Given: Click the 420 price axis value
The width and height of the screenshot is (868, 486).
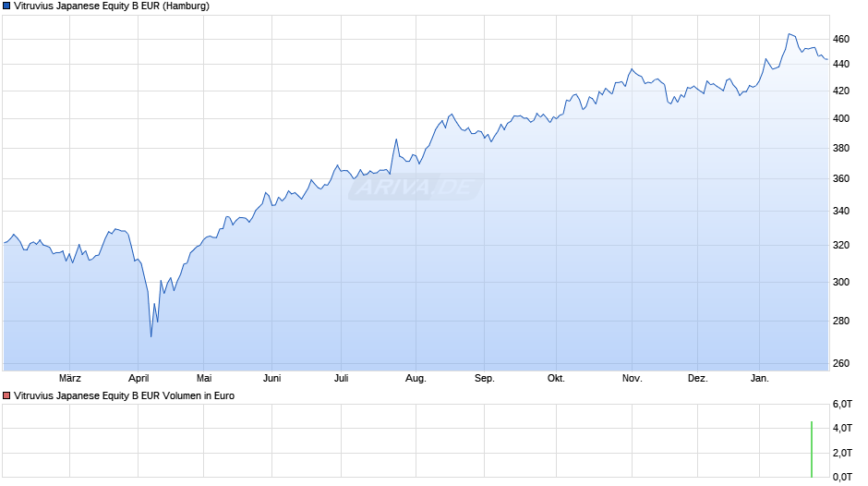Looking at the screenshot, I should tap(841, 91).
